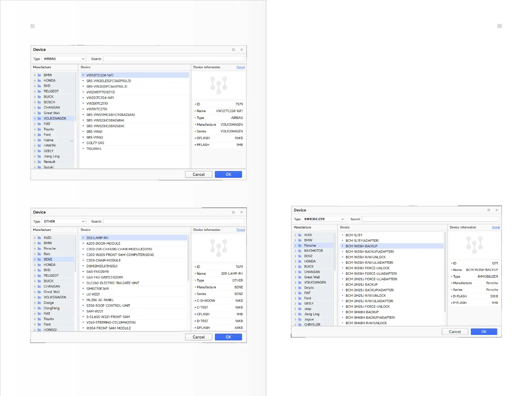532x396 pixels.
Task: Select Haima folder icon in AIRBAG window
Action: coord(39,140)
